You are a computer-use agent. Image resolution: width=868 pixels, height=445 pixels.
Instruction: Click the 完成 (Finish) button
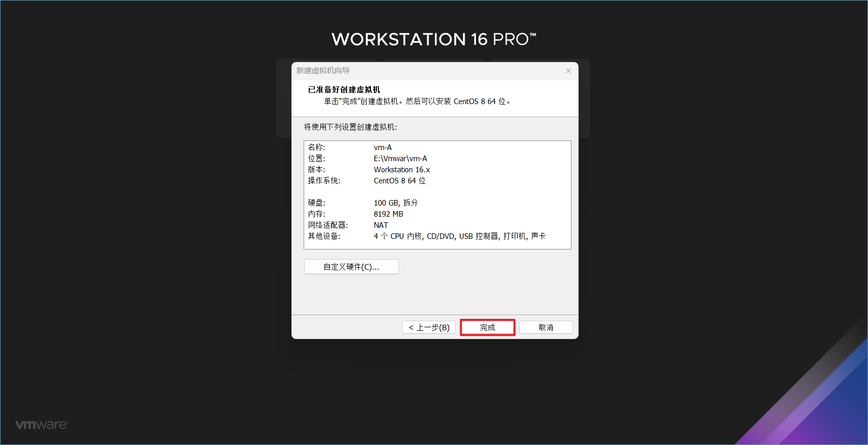pos(488,327)
